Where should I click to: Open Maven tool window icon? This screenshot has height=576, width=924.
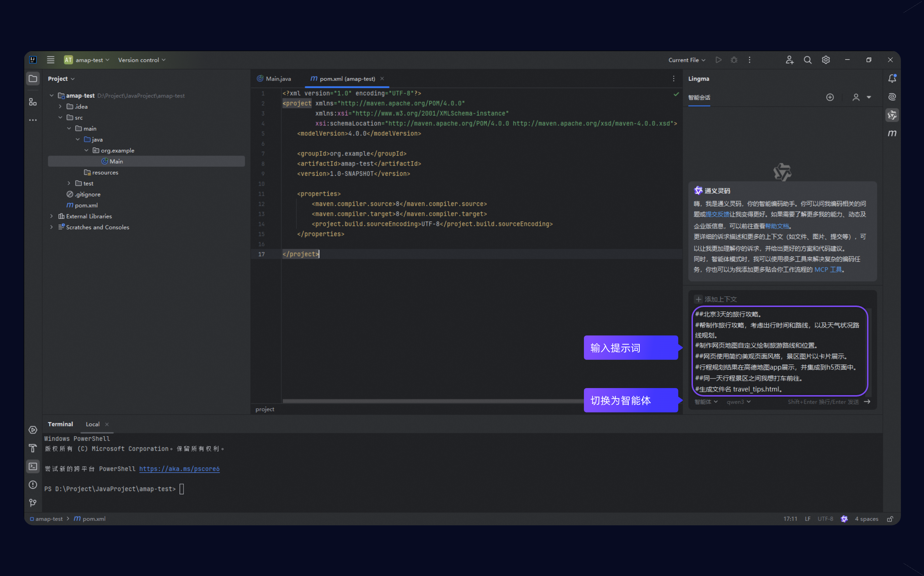point(892,133)
